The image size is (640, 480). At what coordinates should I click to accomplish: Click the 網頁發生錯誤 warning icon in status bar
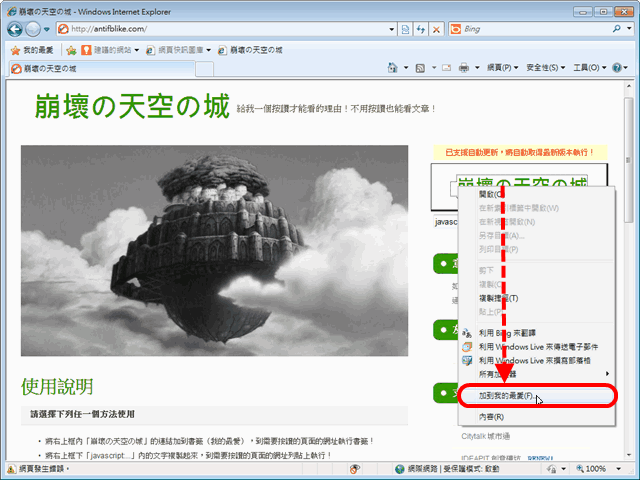coord(12,469)
